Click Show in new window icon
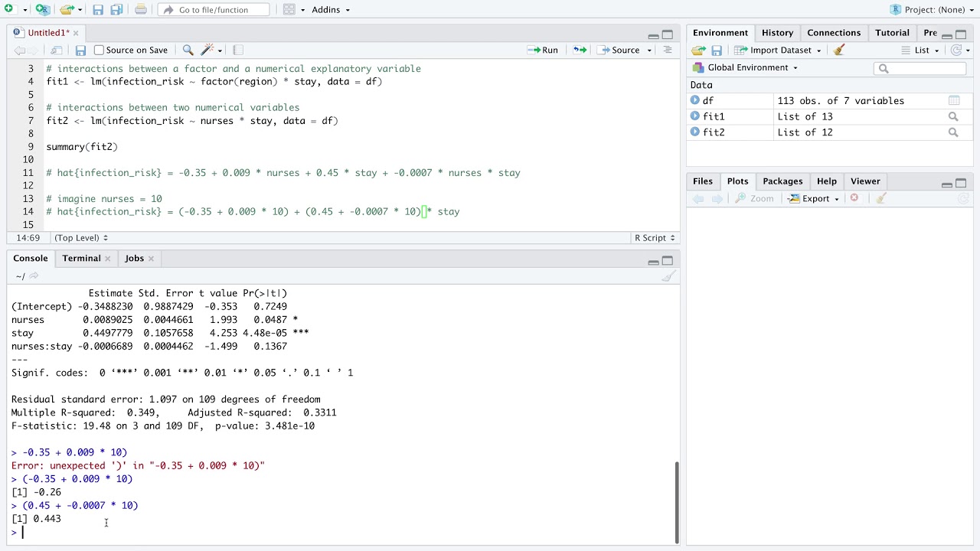Screen dimensions: 980x551 click(x=56, y=50)
